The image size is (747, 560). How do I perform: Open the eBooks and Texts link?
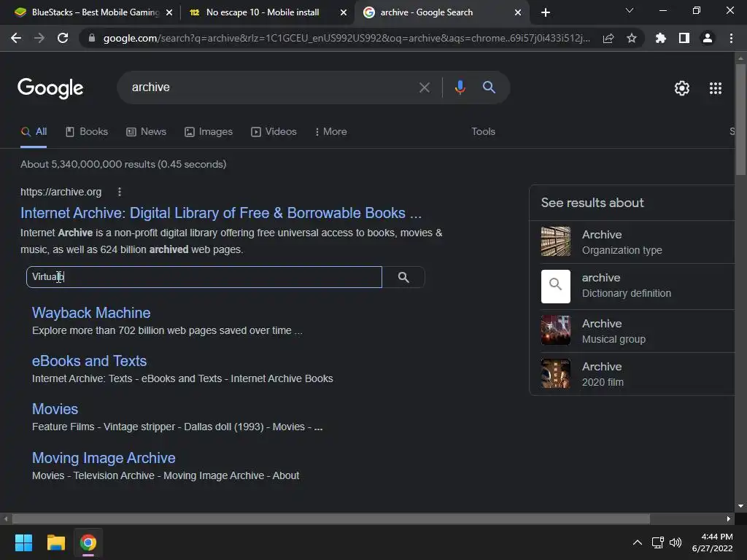click(x=89, y=361)
